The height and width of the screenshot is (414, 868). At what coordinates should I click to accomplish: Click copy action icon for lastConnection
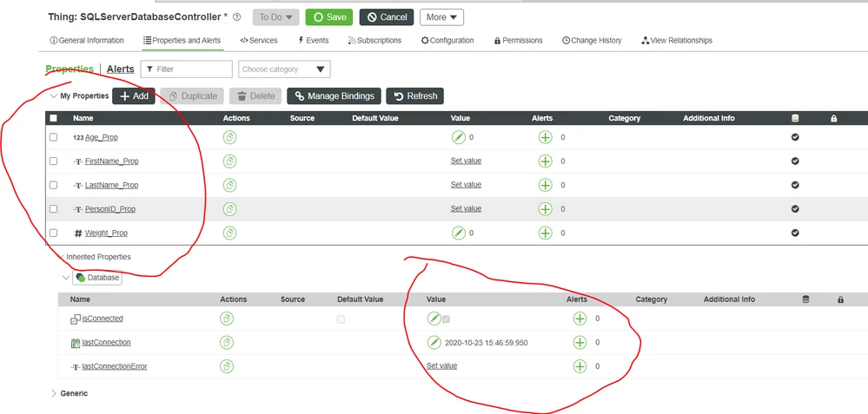click(227, 342)
